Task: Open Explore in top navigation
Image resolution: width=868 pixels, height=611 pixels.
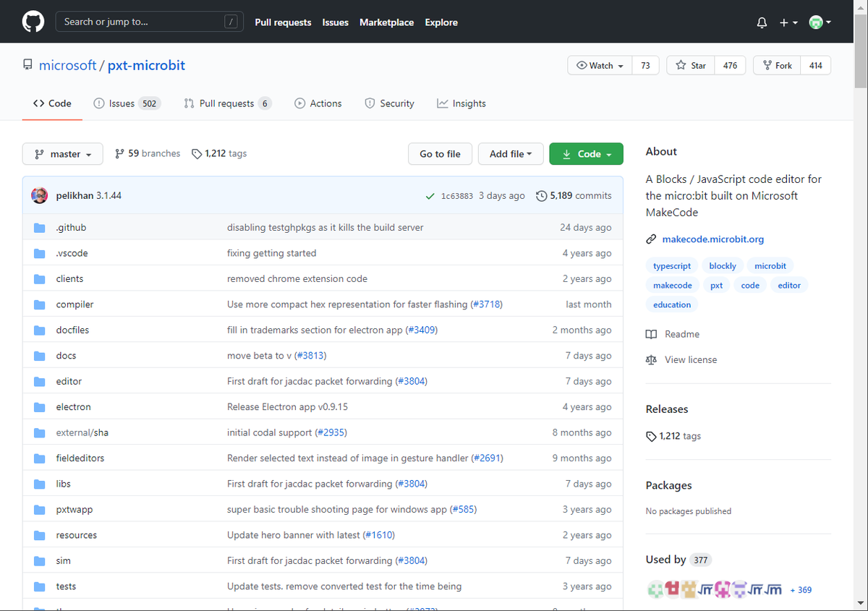Action: 441,22
